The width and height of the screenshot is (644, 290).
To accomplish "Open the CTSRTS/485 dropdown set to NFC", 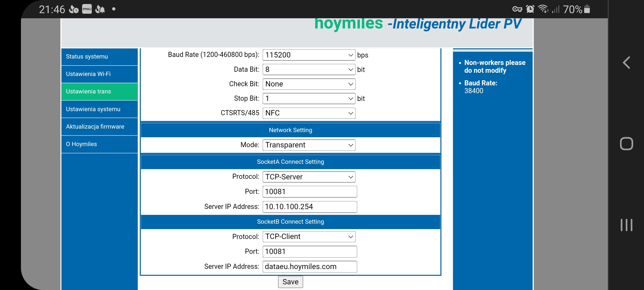I will tap(309, 113).
